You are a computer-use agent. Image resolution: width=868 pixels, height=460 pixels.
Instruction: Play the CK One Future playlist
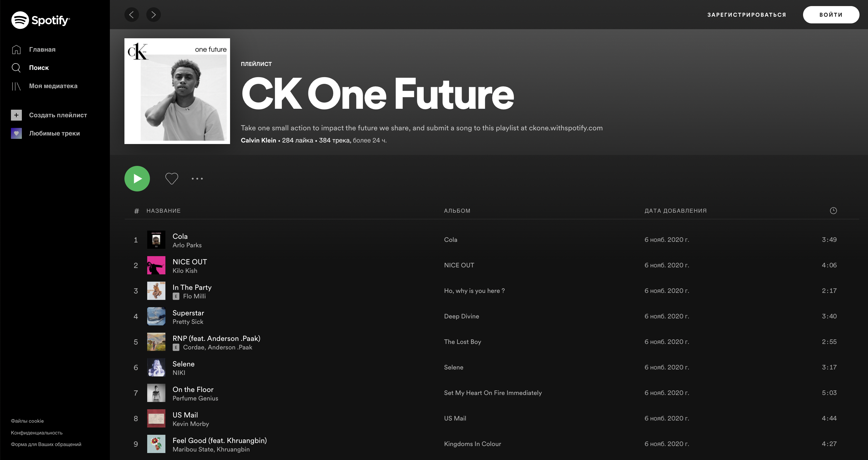[137, 178]
